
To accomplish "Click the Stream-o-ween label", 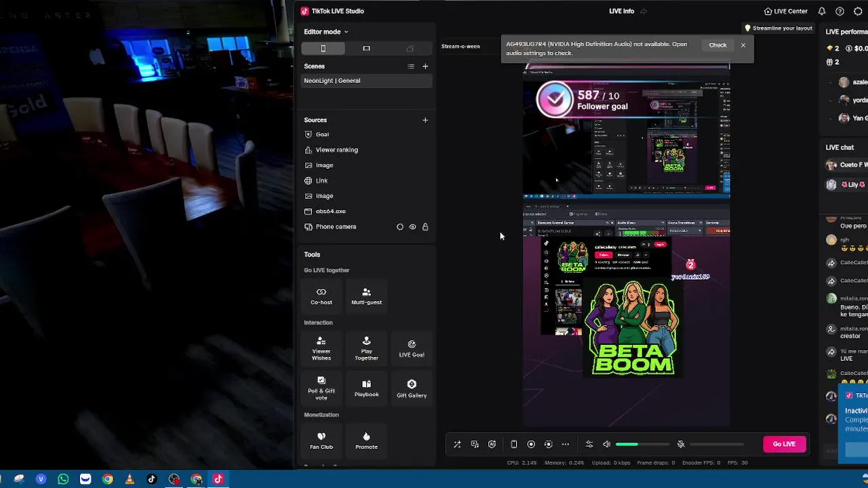I will [x=460, y=46].
